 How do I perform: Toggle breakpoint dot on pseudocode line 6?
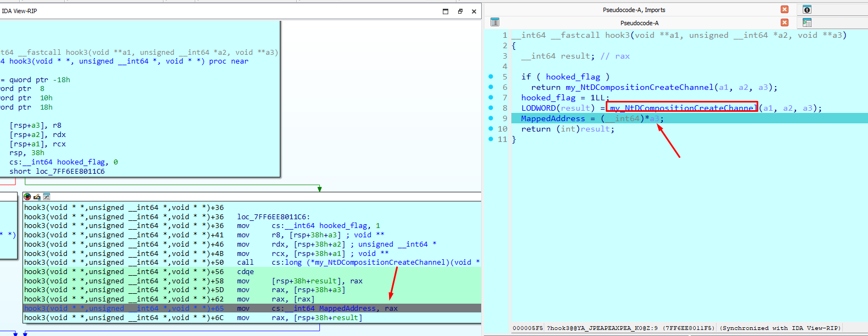tap(491, 87)
